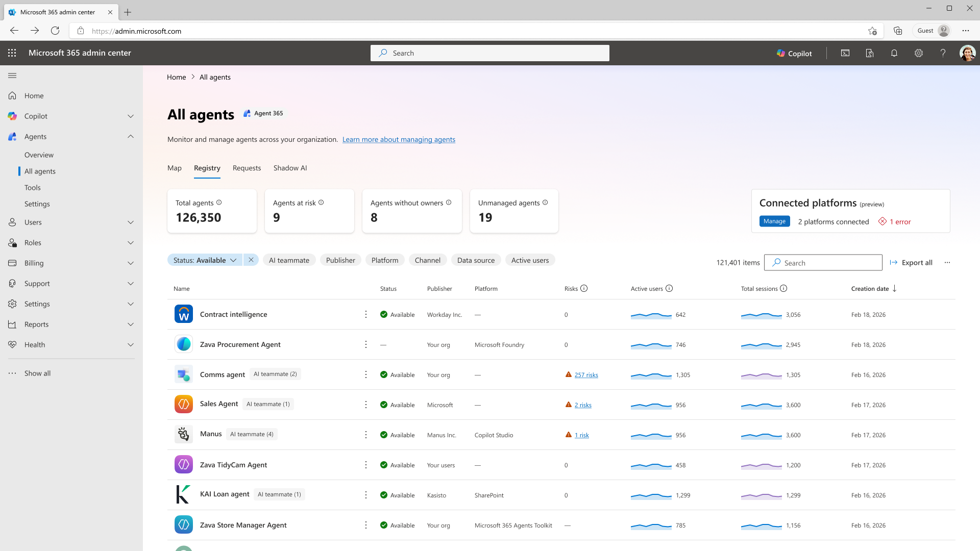The width and height of the screenshot is (980, 551).
Task: Show info for Agents at risk
Action: click(321, 203)
